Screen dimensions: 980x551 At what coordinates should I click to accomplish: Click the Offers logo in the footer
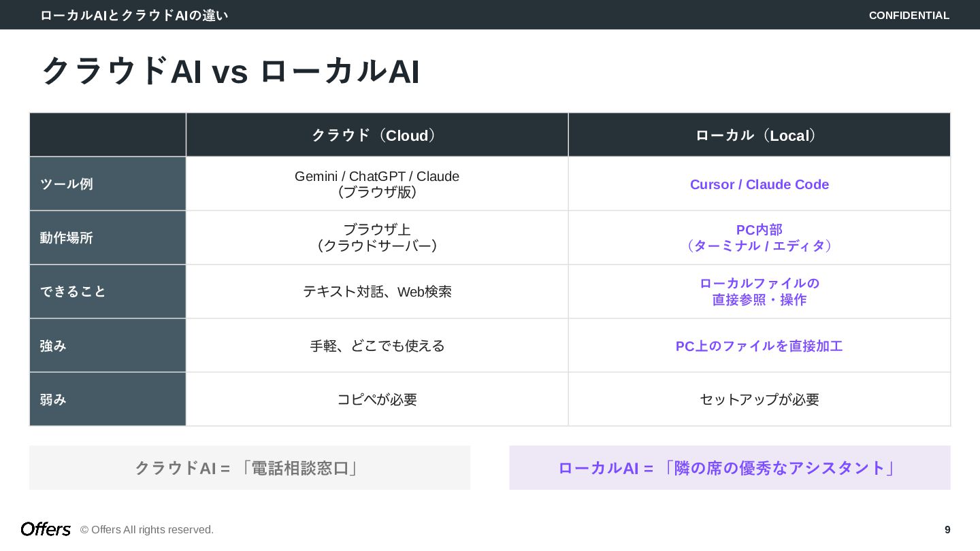click(x=46, y=529)
